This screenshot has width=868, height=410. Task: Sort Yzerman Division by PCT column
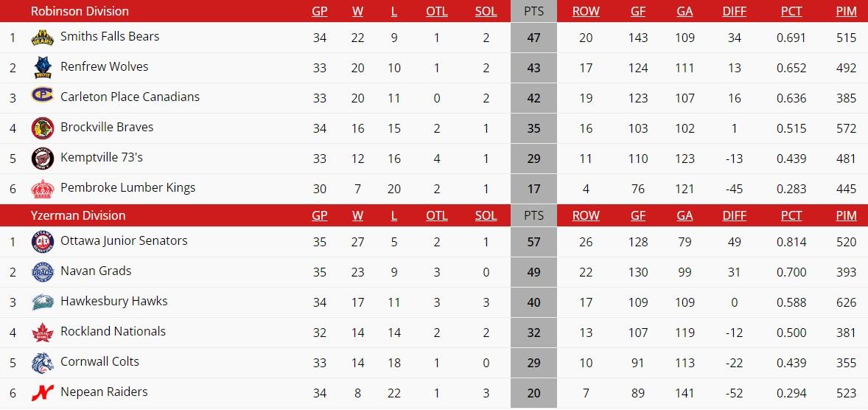791,215
